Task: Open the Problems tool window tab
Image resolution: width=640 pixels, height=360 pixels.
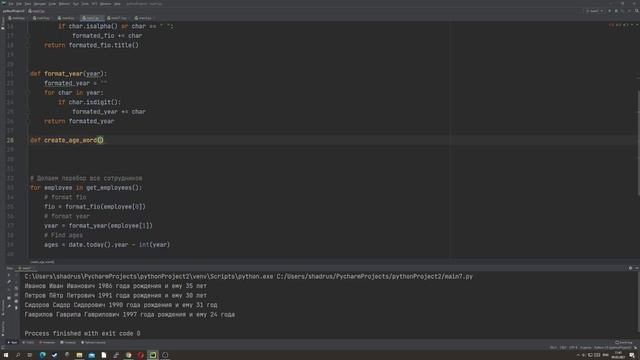Action: pos(47,342)
